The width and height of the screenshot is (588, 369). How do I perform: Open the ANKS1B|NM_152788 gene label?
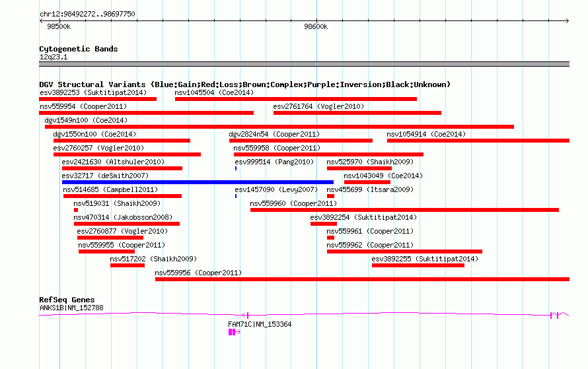coord(71,308)
